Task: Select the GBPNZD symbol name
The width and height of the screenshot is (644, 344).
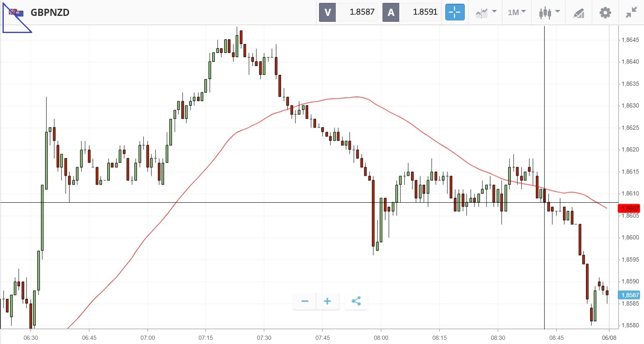Action: 50,13
